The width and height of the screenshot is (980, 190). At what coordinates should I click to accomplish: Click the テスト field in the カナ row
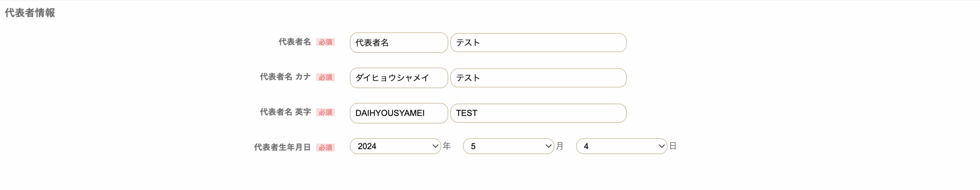(x=538, y=78)
